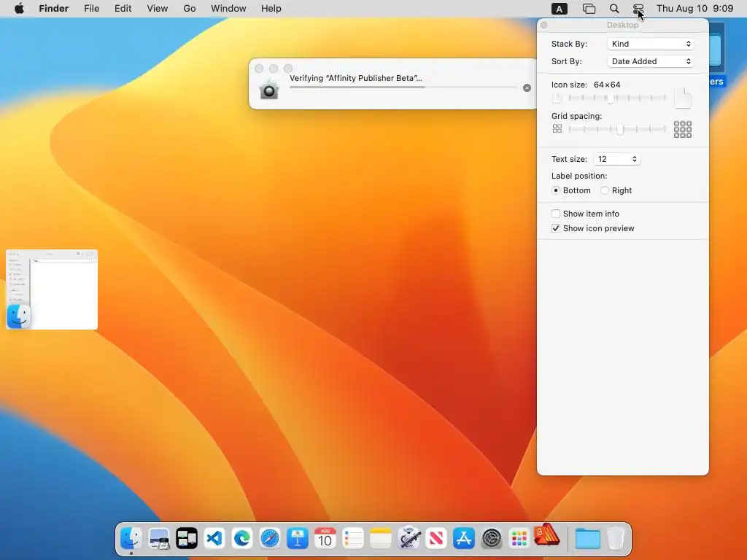Image resolution: width=747 pixels, height=560 pixels.
Task: Click large grid spacing icon
Action: [683, 129]
